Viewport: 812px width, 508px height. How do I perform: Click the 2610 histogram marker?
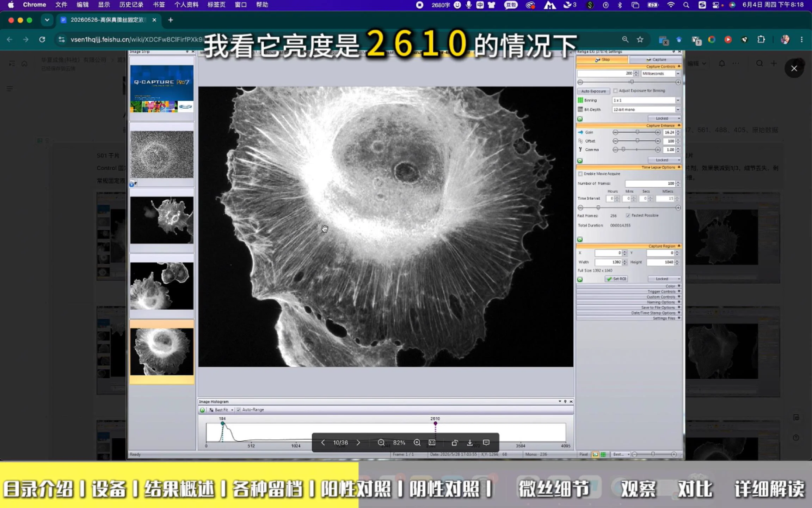tap(435, 423)
